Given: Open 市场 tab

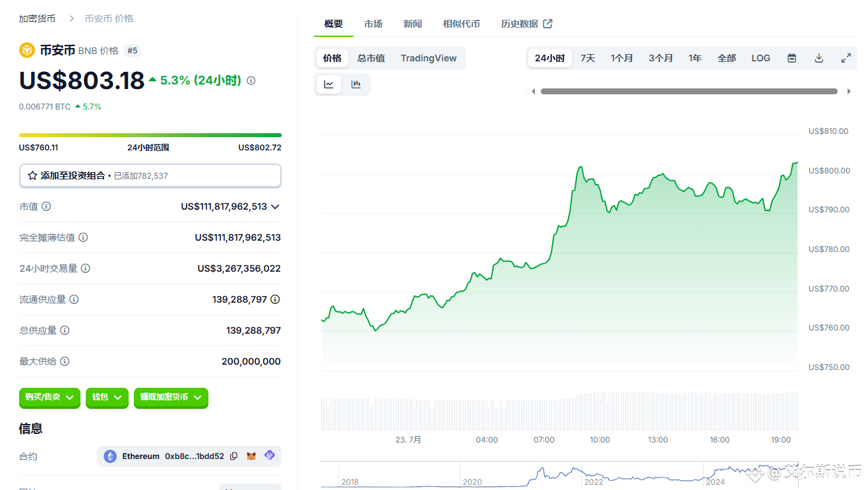Looking at the screenshot, I should point(373,24).
